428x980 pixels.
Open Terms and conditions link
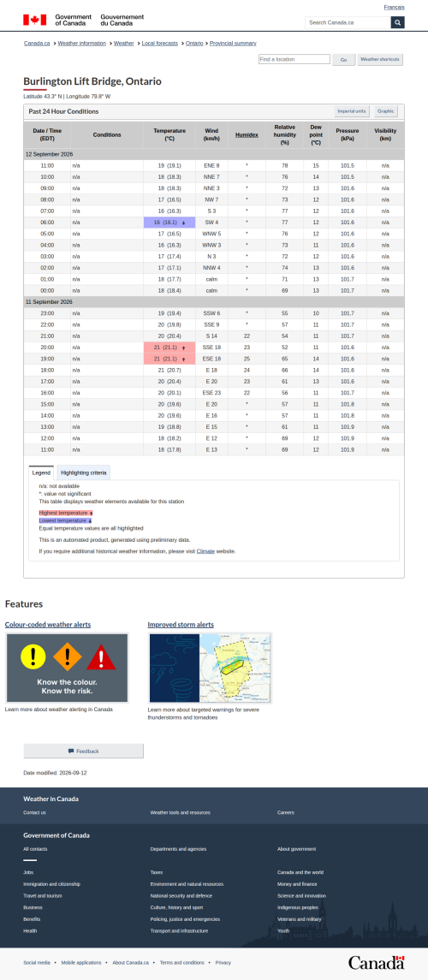tap(181, 963)
